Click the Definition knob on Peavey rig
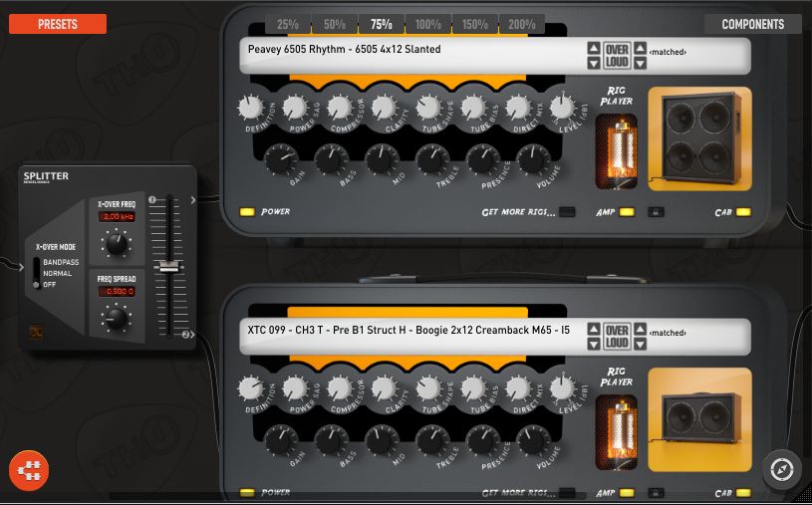812x505 pixels. click(x=251, y=108)
